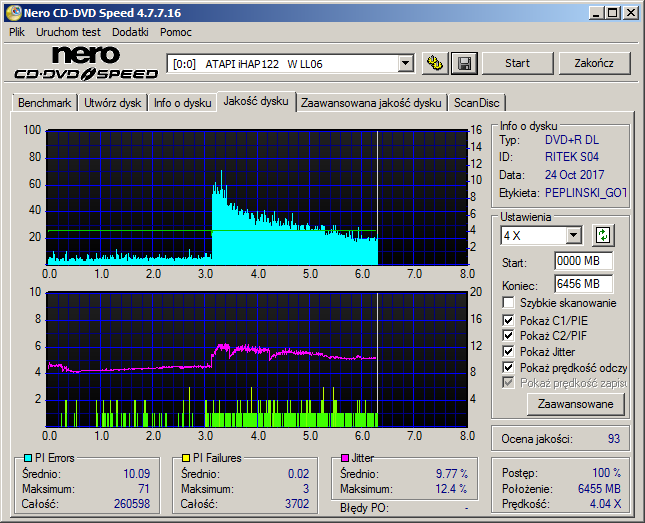Click the Start button
This screenshot has height=523, width=645.
coord(517,63)
